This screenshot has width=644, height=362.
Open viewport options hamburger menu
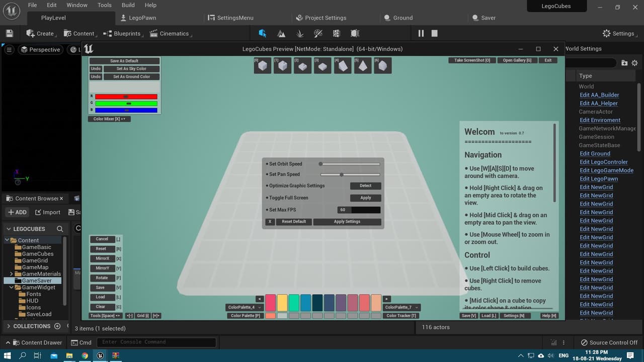pos(9,49)
